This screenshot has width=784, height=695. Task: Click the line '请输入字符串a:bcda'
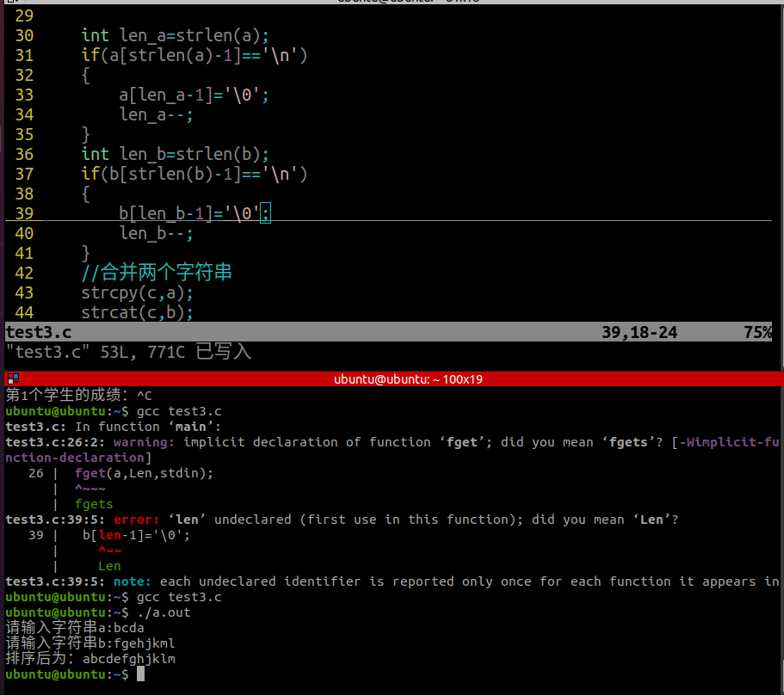[75, 628]
